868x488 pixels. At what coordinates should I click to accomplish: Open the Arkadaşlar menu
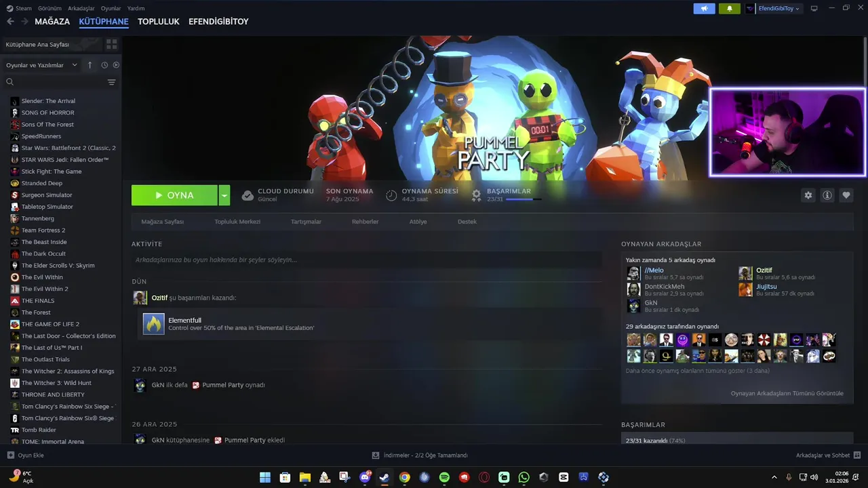(81, 8)
